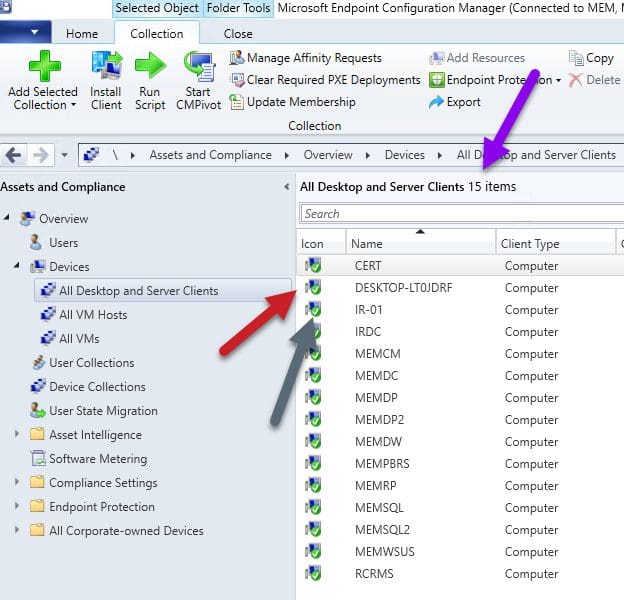Select the MEMDC device row
The height and width of the screenshot is (600, 624).
(x=460, y=376)
